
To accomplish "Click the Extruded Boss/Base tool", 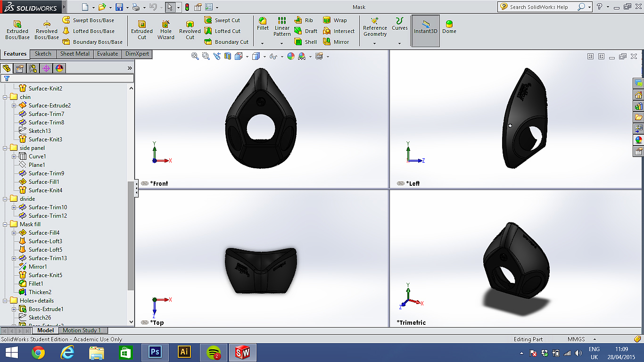I will (17, 30).
